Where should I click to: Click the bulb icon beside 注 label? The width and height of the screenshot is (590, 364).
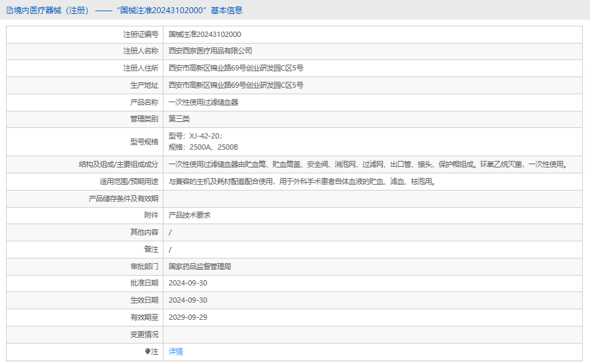[148, 351]
